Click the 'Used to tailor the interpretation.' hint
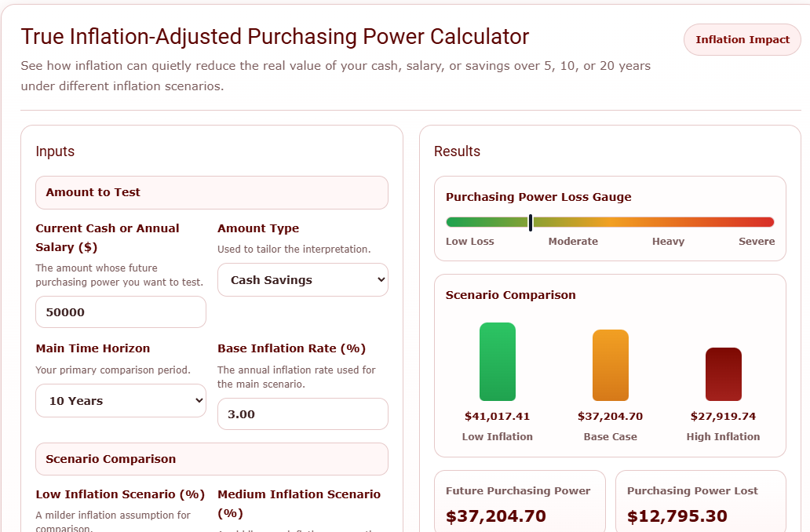The image size is (810, 532). click(294, 249)
